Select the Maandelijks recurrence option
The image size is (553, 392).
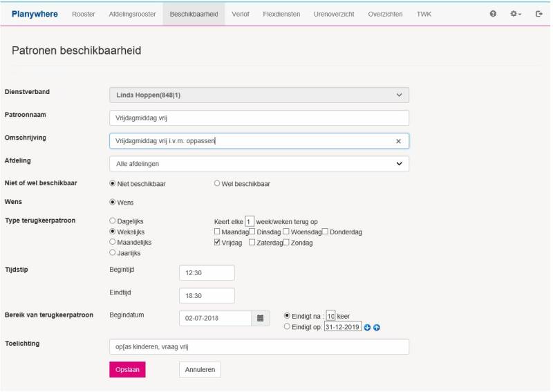(113, 243)
